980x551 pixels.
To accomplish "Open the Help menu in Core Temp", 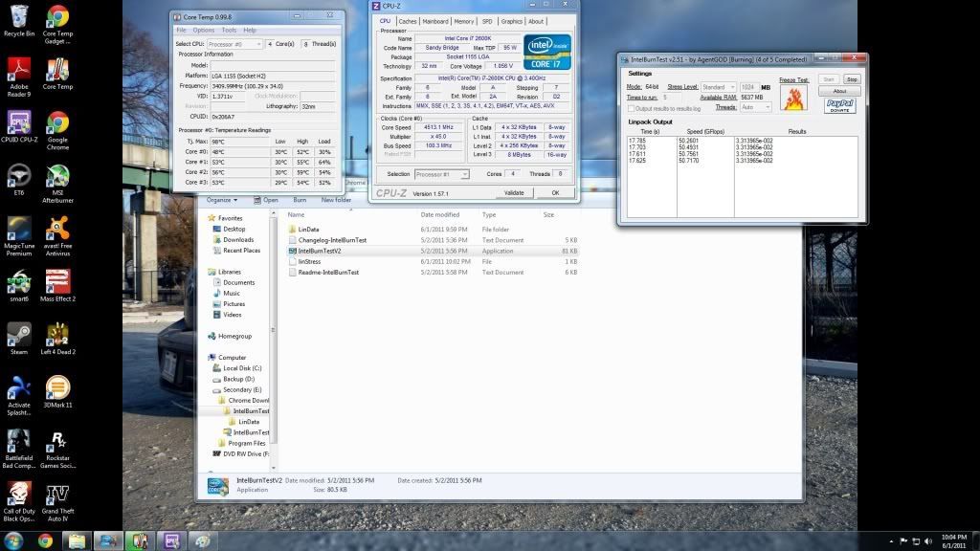I will coord(250,30).
